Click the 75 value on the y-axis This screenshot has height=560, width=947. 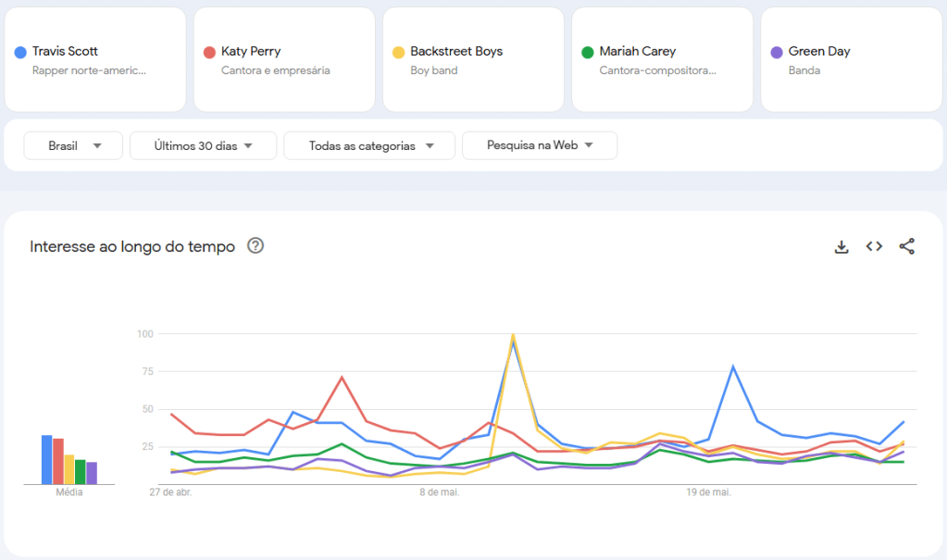pyautogui.click(x=147, y=371)
